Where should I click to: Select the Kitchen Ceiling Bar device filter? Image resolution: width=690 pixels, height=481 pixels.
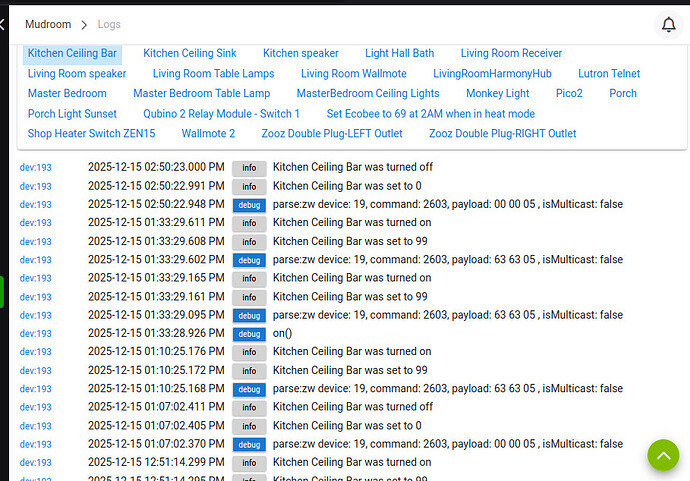[x=72, y=53]
